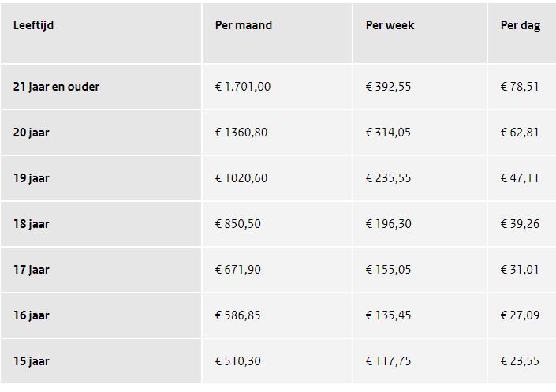Click the € 392,55 weekly amount

388,87
